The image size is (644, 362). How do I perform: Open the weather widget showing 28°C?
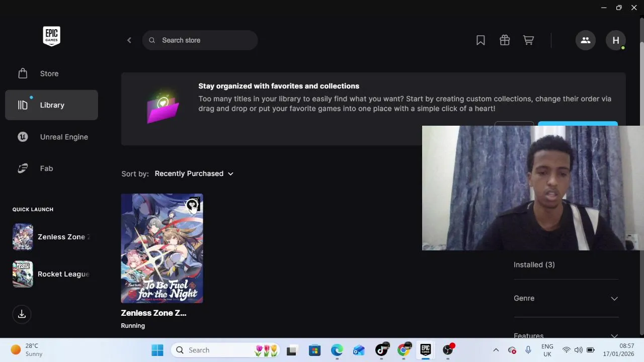coord(26,350)
